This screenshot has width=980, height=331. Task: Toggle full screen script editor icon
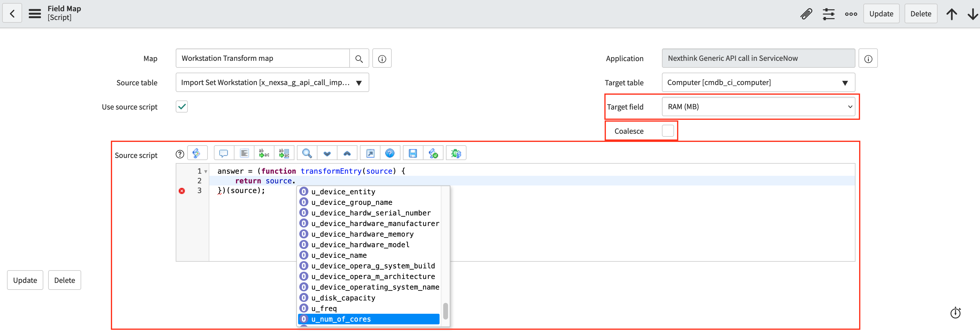point(370,153)
